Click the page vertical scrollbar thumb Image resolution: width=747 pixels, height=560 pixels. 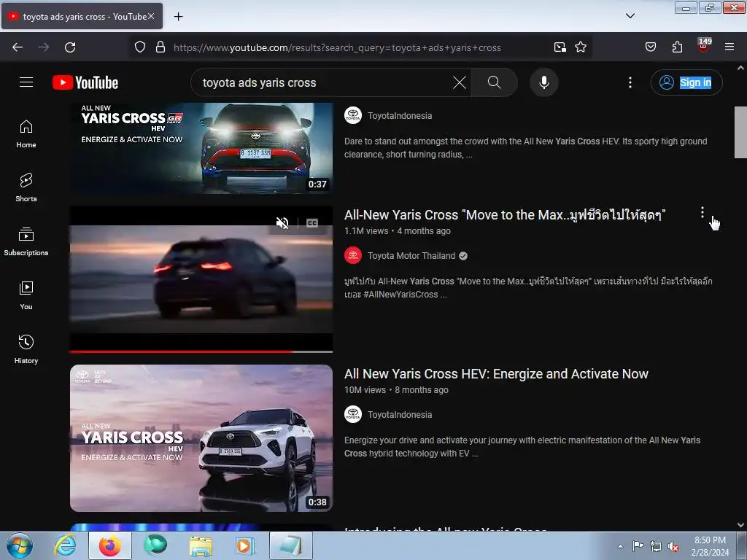tap(740, 132)
